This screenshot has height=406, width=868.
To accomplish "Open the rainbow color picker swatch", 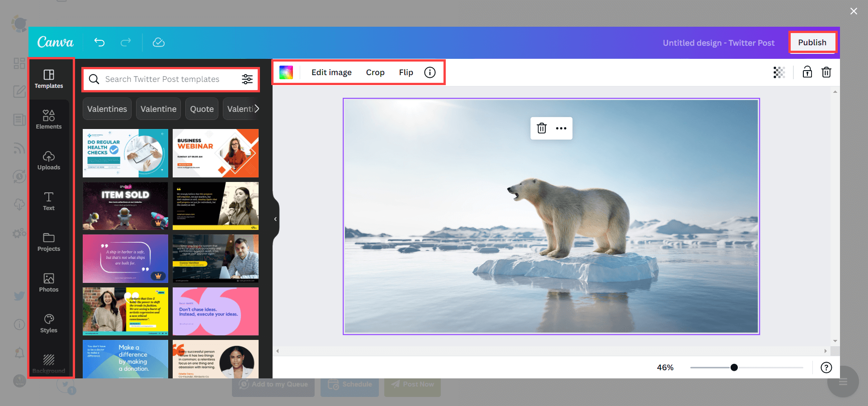I will 286,72.
